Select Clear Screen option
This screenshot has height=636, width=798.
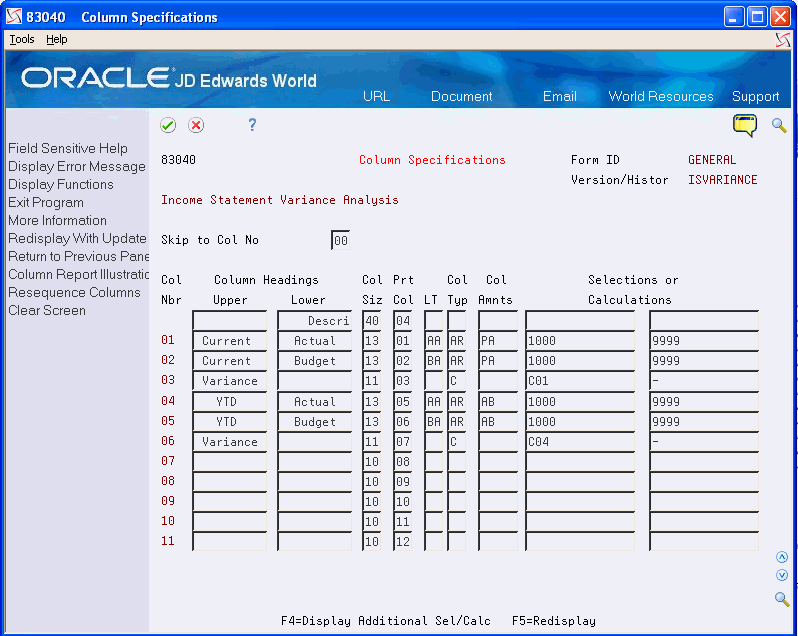pyautogui.click(x=47, y=310)
